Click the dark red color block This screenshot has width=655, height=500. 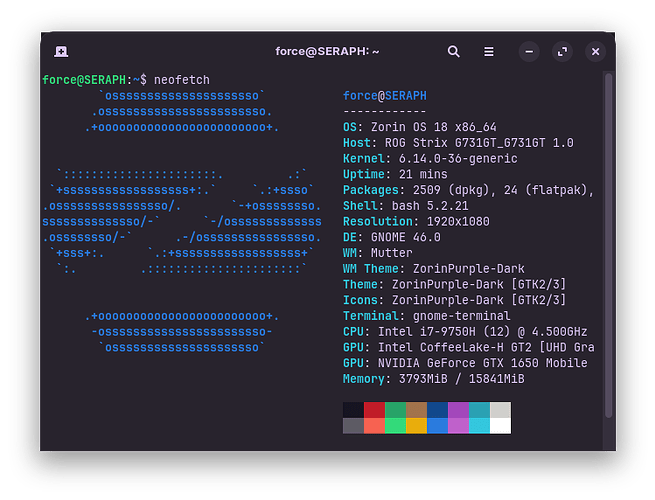pos(374,410)
